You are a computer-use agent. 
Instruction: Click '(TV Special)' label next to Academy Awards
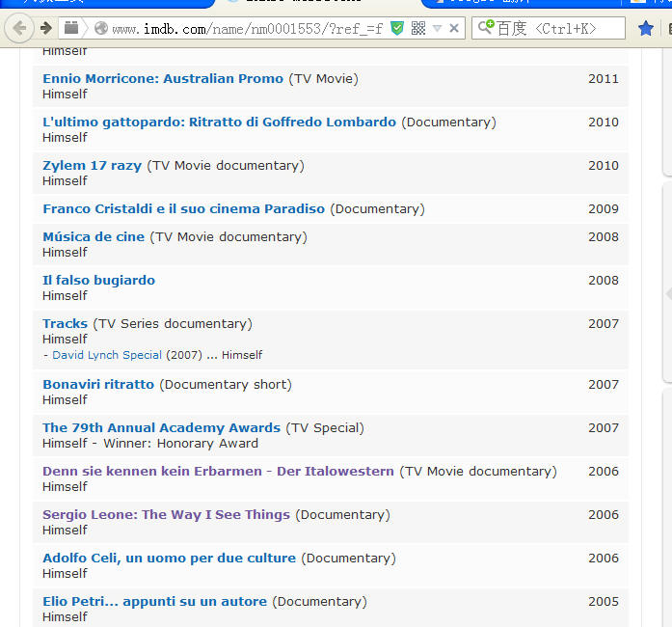(325, 428)
